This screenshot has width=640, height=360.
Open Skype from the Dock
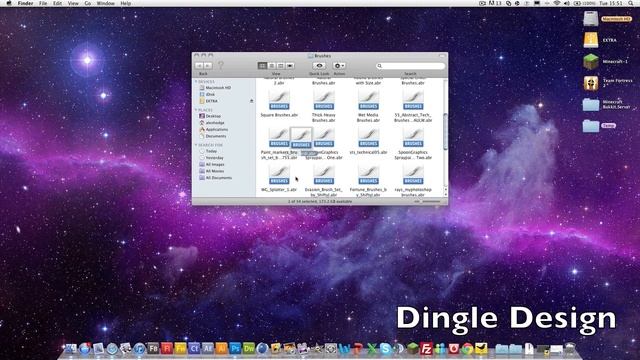pos(385,349)
